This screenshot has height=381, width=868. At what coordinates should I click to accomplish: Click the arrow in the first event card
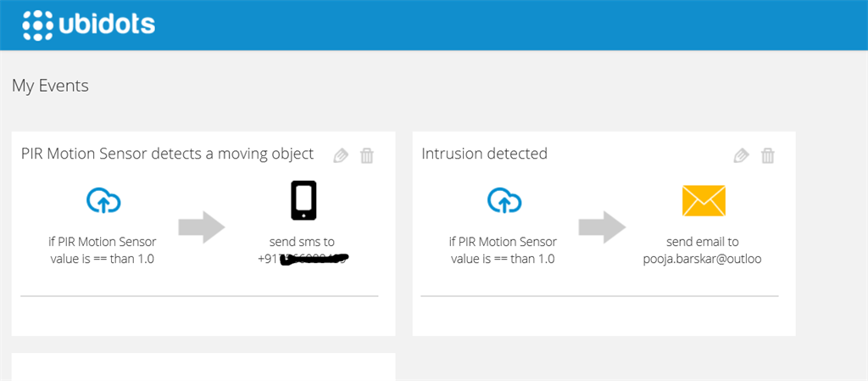[x=202, y=227]
